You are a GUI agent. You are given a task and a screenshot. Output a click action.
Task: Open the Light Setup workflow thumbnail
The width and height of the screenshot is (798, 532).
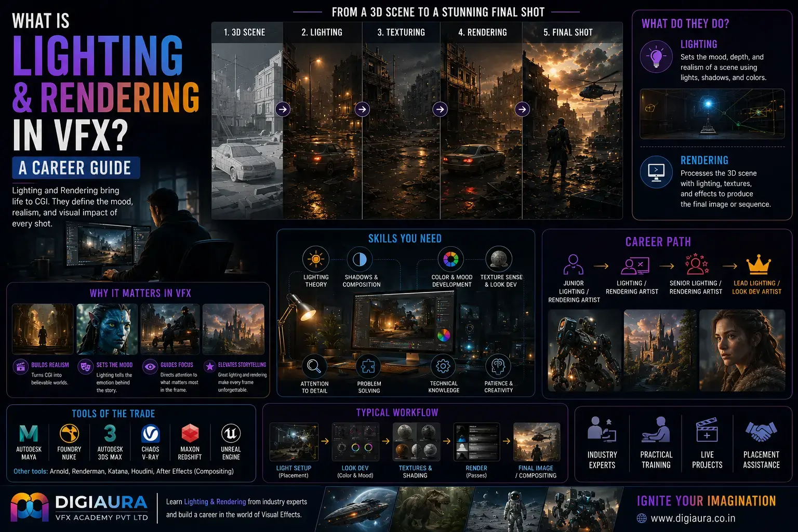click(x=294, y=442)
